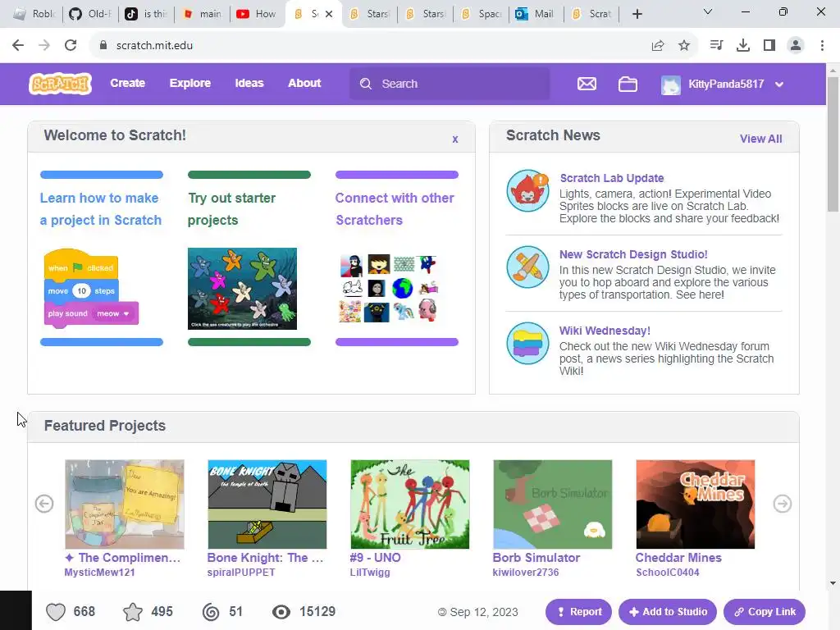
Task: Toggle the browser side panel icon
Action: pyautogui.click(x=769, y=46)
